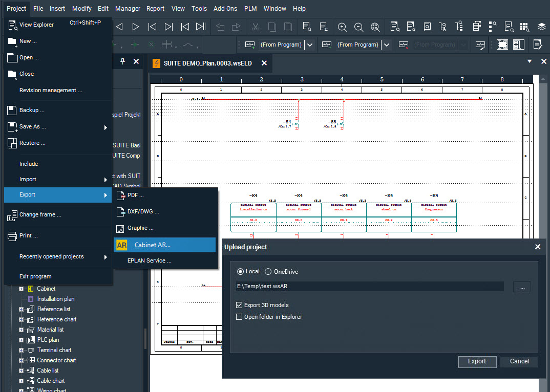Click the Print printer icon

coord(12,236)
